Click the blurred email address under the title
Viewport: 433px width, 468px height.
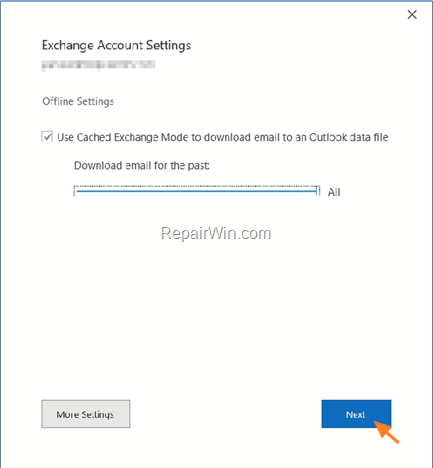coord(98,65)
